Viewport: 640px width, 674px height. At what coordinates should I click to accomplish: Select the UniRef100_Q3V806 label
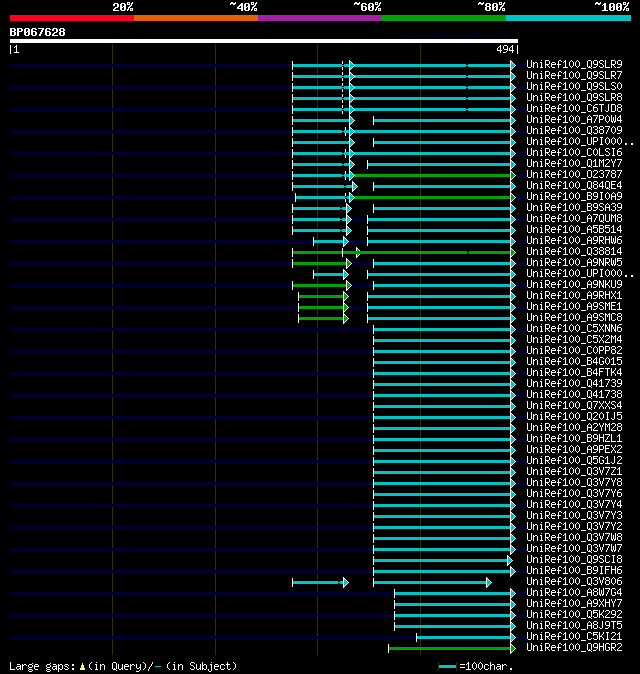coord(574,582)
